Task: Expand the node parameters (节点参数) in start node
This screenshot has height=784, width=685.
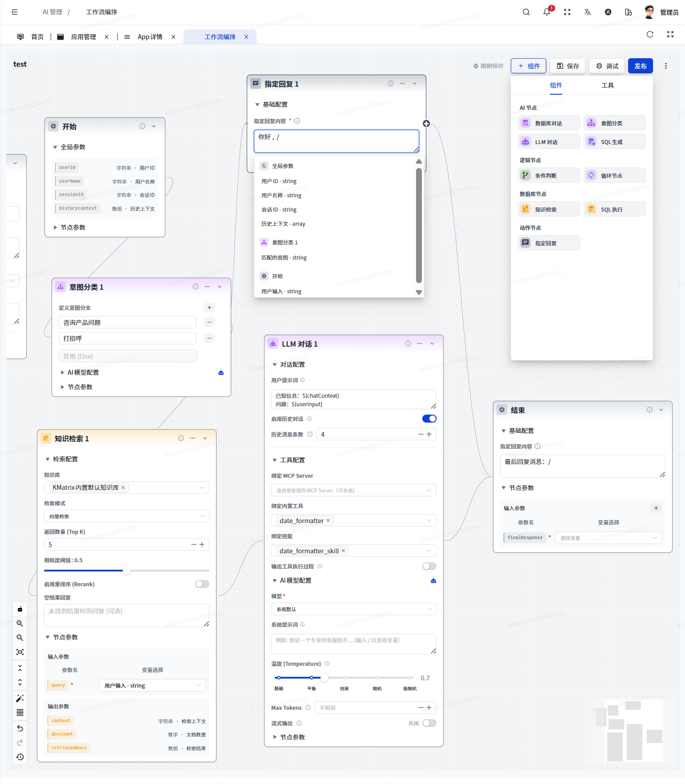Action: (x=72, y=227)
